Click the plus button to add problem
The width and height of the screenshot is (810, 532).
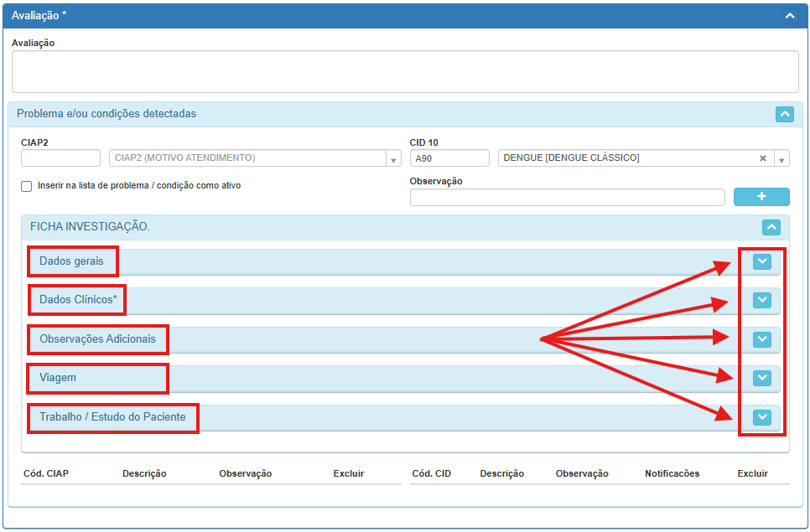pyautogui.click(x=761, y=196)
